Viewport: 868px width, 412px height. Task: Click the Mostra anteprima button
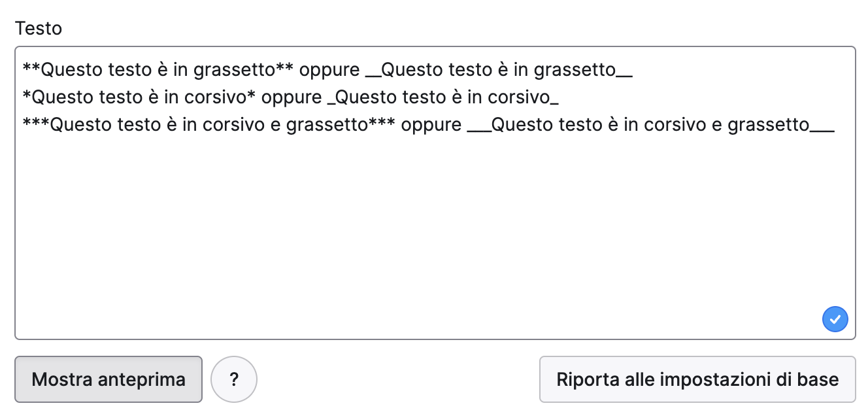(108, 379)
